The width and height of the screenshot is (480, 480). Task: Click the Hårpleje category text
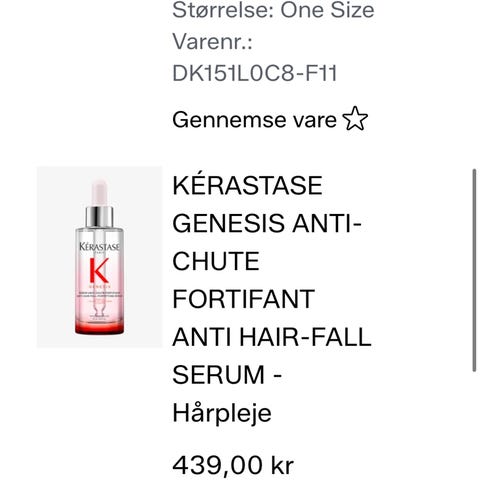tap(222, 413)
